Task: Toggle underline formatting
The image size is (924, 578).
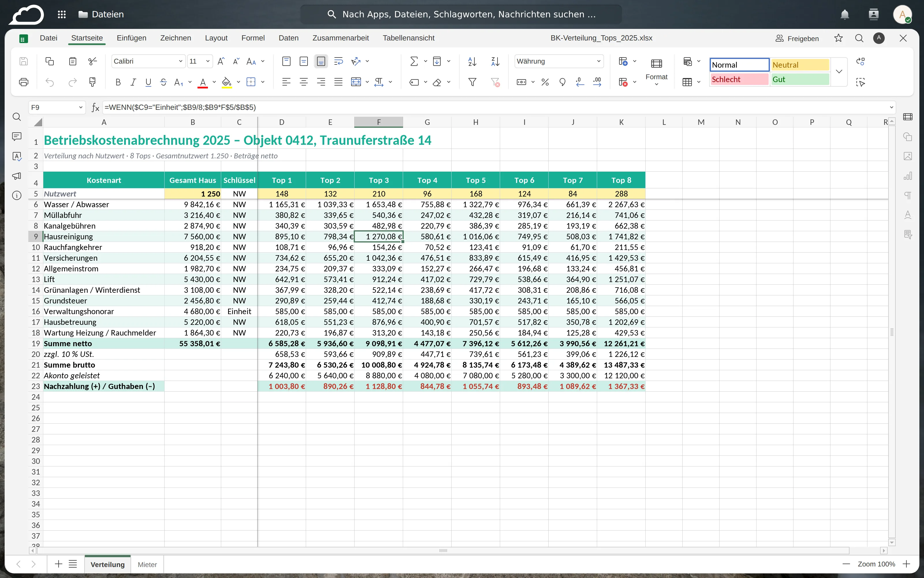Action: (x=148, y=82)
